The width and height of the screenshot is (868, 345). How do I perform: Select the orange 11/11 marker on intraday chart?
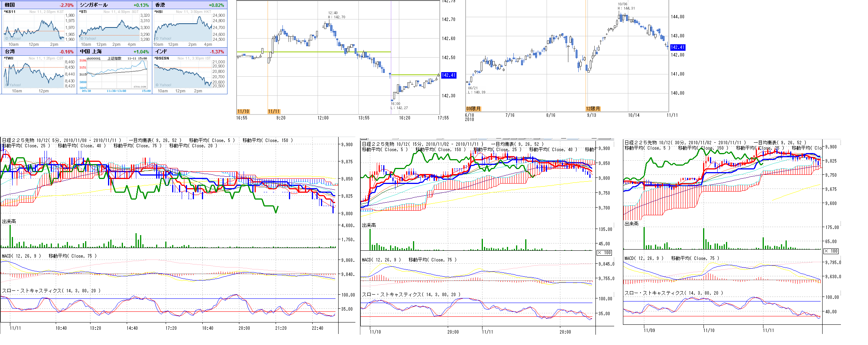pos(274,111)
